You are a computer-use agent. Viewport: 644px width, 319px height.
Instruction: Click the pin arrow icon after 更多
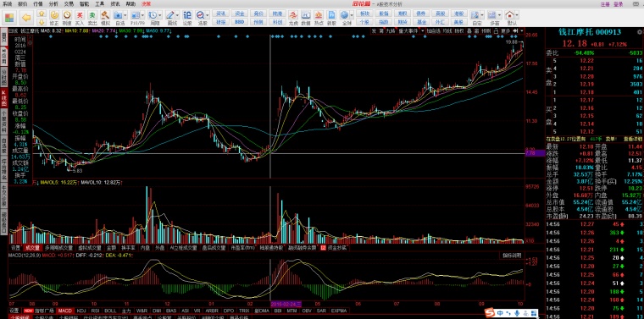click(515, 30)
